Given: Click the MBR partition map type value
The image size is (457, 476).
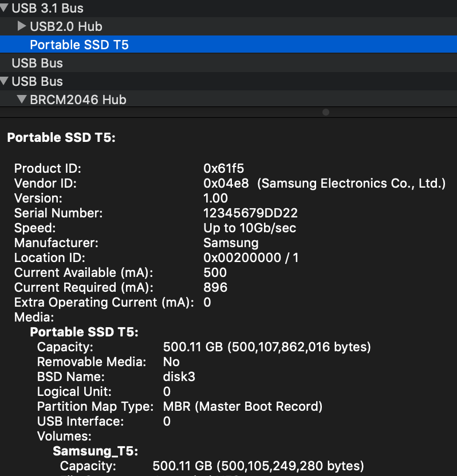Looking at the screenshot, I should [x=243, y=407].
